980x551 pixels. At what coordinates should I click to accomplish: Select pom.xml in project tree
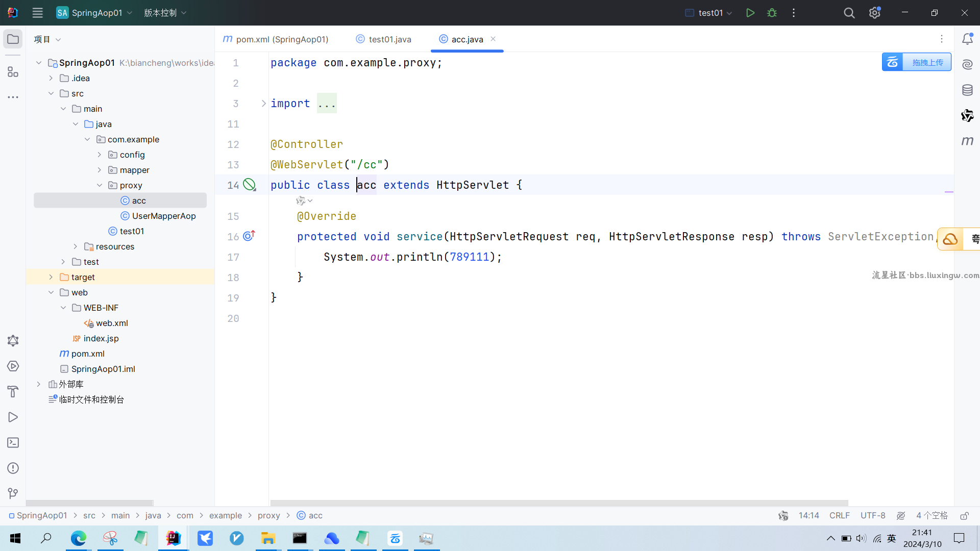82,354
